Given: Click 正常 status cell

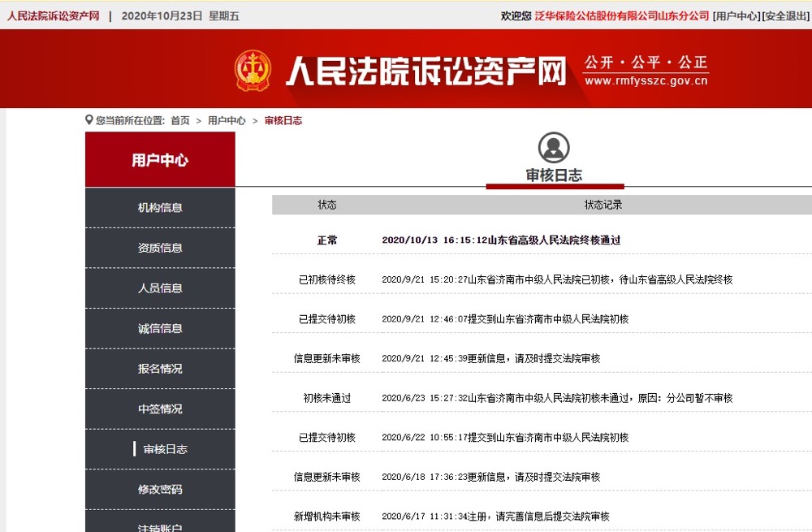Looking at the screenshot, I should tap(327, 240).
